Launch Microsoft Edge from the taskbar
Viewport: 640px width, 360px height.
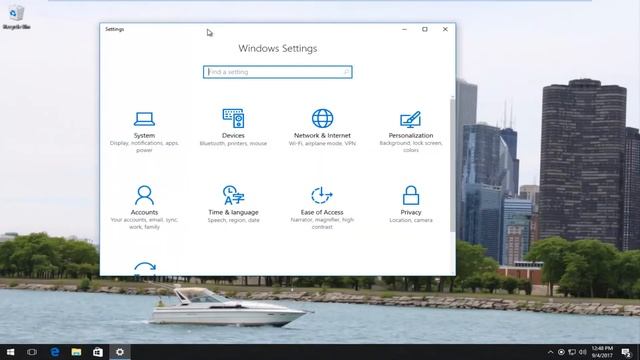coord(54,352)
